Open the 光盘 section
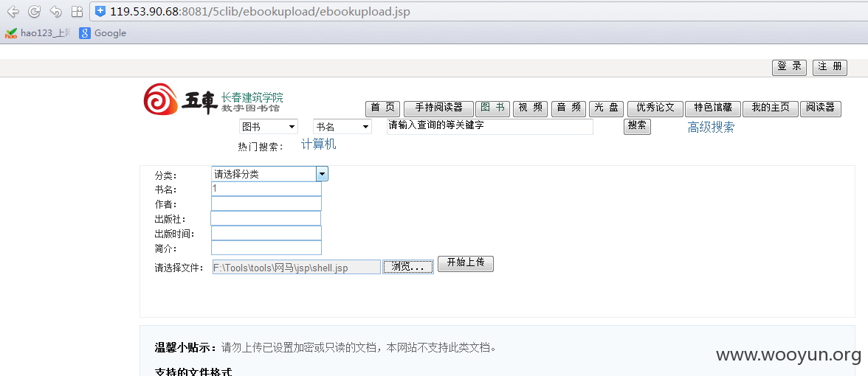Image resolution: width=868 pixels, height=376 pixels. tap(606, 108)
